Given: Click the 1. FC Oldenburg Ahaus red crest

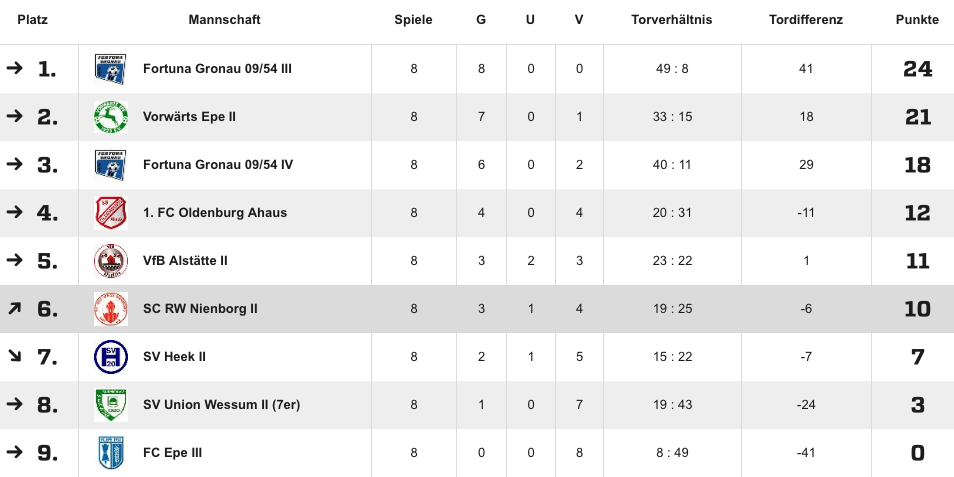Looking at the screenshot, I should point(111,213).
